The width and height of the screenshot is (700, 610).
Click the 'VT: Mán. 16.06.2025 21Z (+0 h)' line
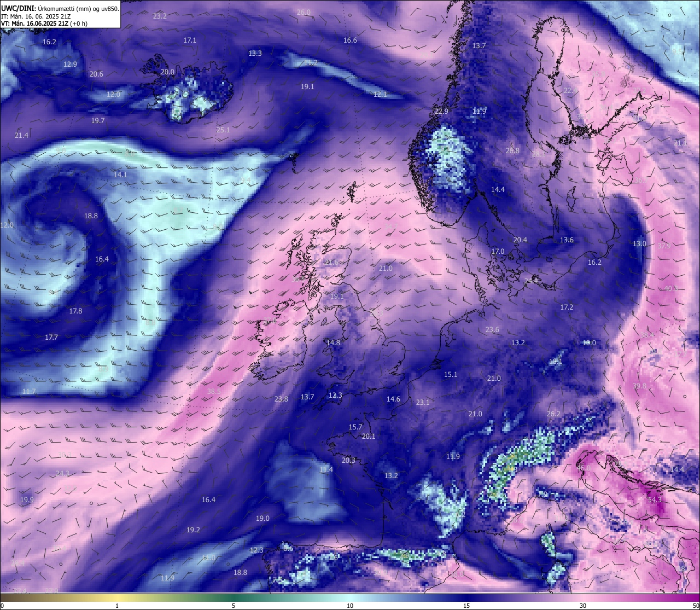coord(44,24)
